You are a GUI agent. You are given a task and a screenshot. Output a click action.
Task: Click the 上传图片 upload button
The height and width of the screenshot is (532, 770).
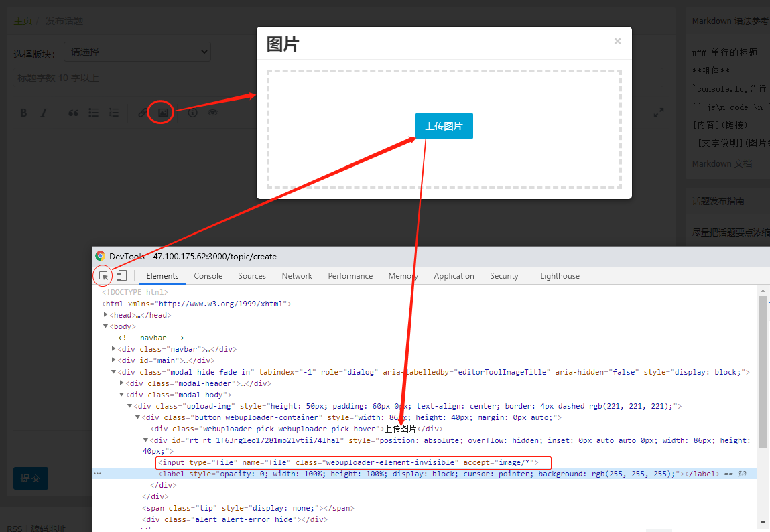444,126
